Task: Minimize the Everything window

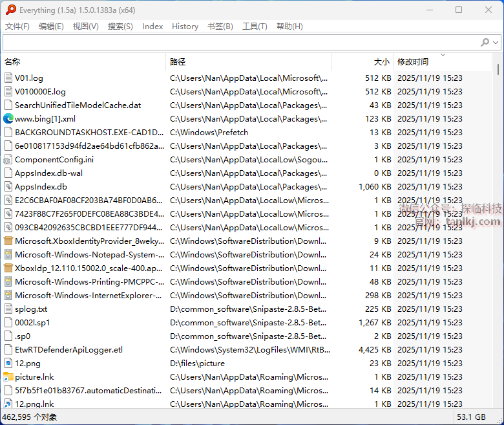Action: tap(430, 10)
